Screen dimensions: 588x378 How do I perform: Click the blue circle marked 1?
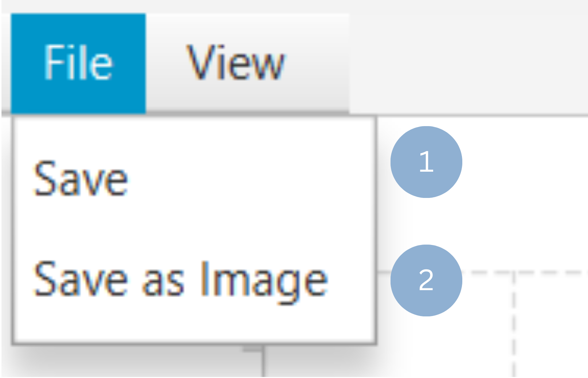[426, 162]
